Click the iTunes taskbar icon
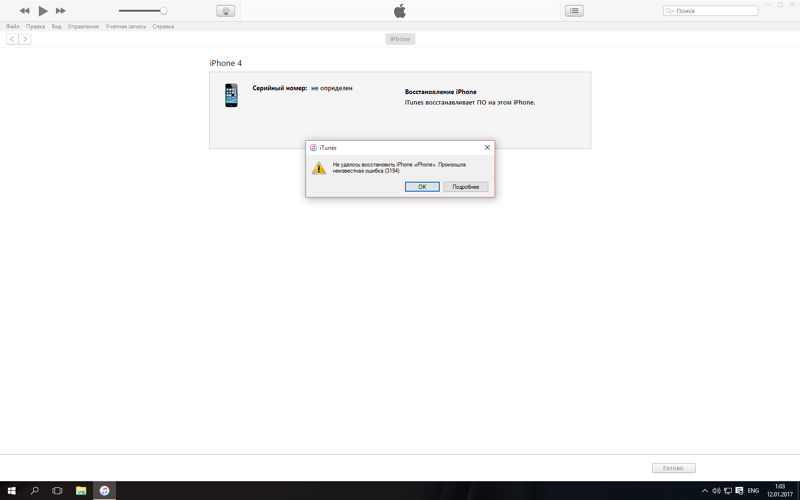800x500 pixels. 104,491
